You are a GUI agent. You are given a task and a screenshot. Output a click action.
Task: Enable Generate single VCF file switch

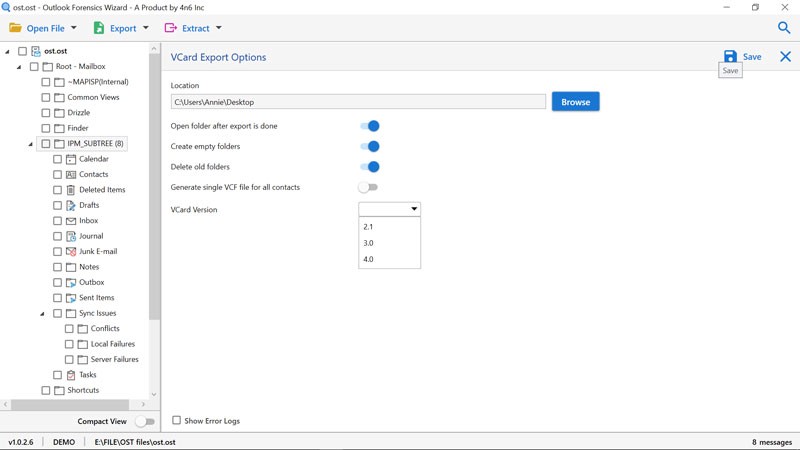[x=368, y=187]
